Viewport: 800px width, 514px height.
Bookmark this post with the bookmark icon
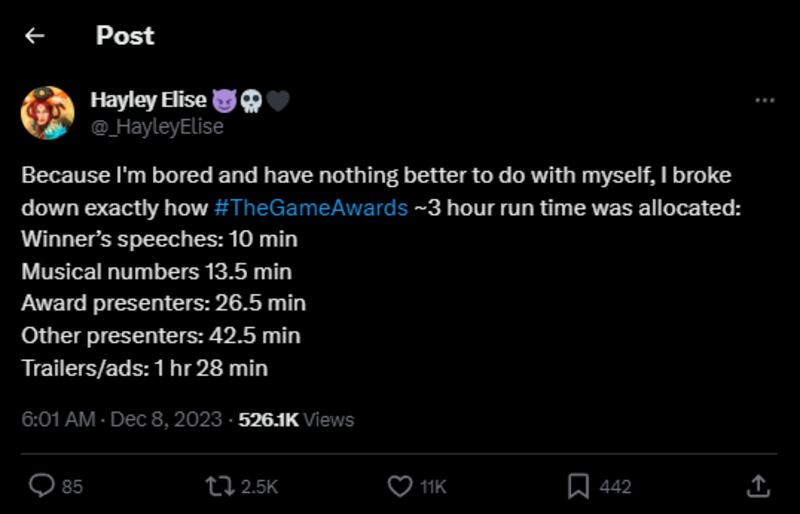coord(577,486)
